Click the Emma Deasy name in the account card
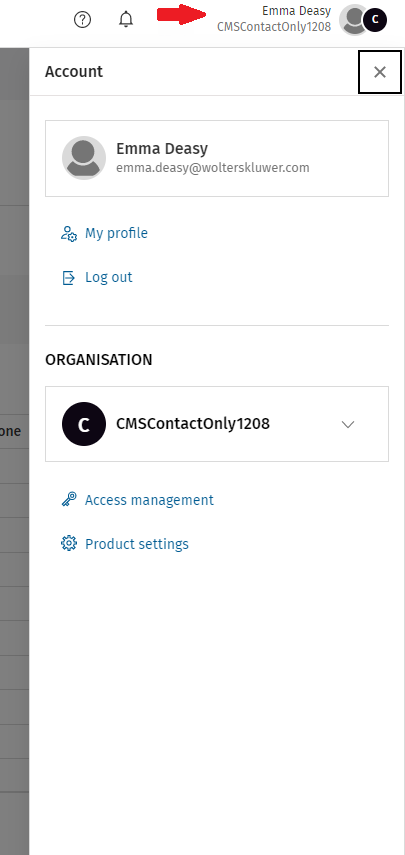Screen dimensions: 405x855 click(x=162, y=148)
